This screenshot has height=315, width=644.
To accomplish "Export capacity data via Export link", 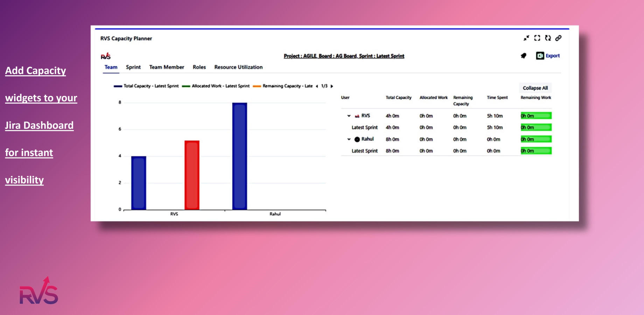I will coord(553,56).
